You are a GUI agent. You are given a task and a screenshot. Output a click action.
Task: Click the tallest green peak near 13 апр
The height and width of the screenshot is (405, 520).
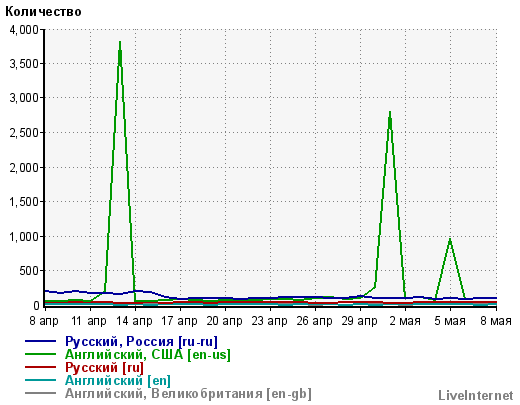[120, 43]
